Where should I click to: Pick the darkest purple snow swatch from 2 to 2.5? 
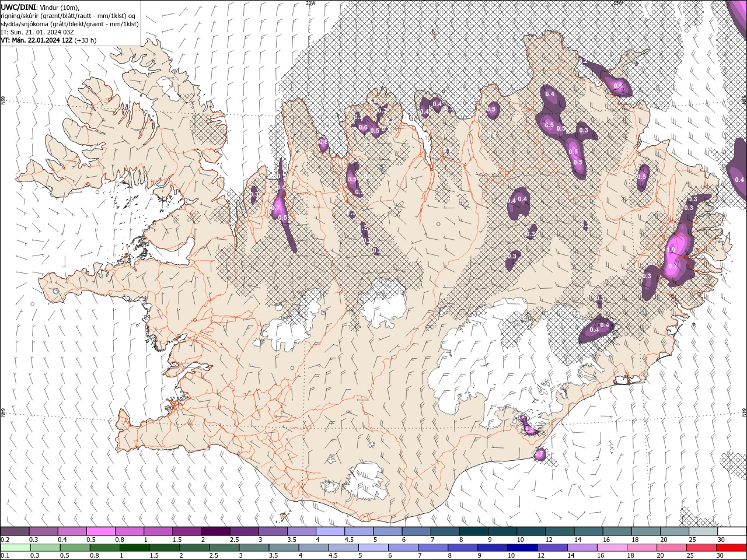215,531
